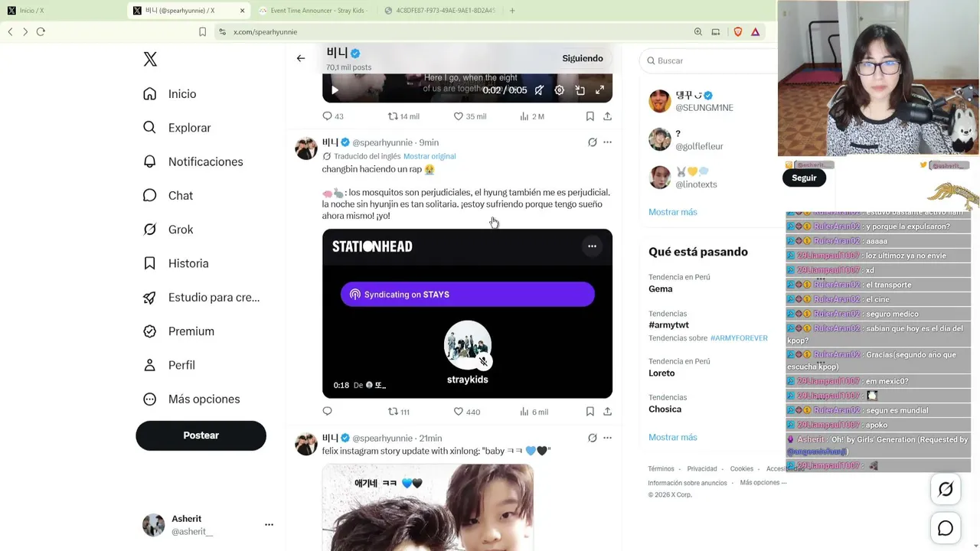Click Mostrar más under suggested profiles

pos(673,212)
